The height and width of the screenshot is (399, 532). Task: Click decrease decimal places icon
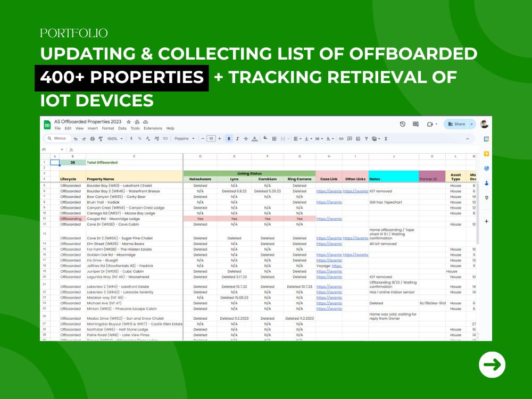148,139
